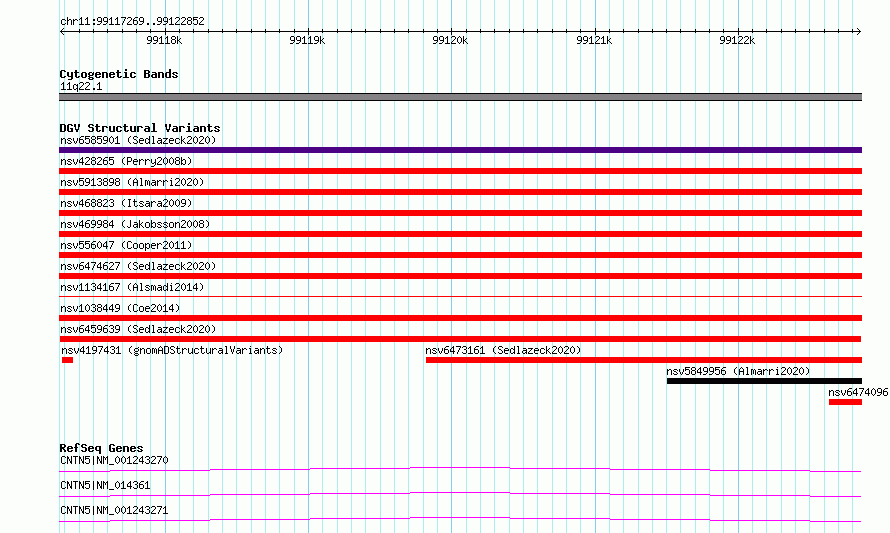Click the chr11:99117269..99122852 coordinates text
Image resolution: width=890 pixels, height=533 pixels.
[x=132, y=22]
